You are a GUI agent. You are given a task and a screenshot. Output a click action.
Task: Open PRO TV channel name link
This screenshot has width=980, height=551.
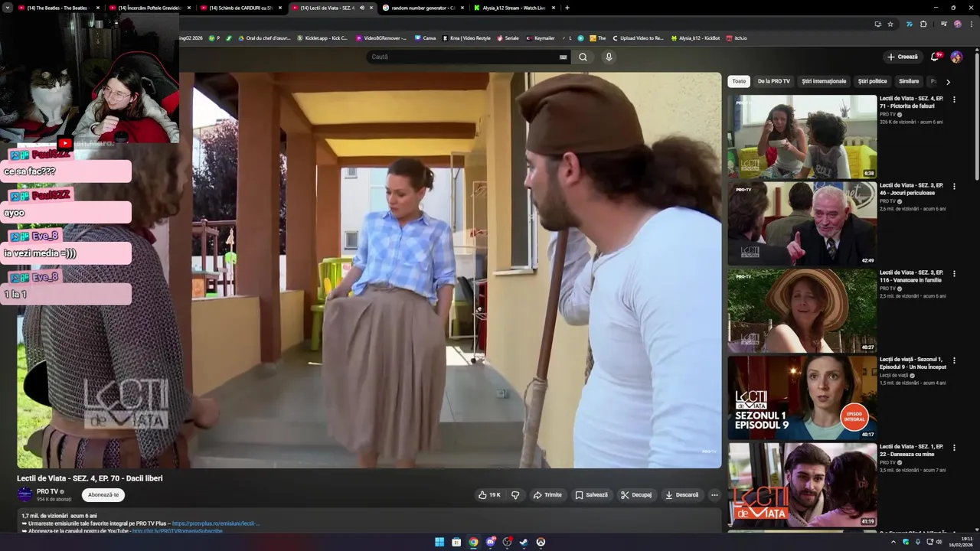tap(47, 491)
